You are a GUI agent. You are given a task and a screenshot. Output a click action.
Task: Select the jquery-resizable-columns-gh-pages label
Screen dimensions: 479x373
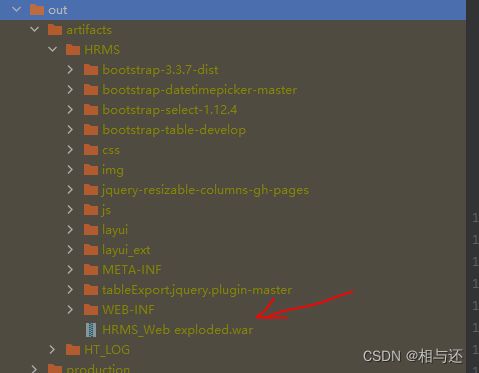[x=205, y=190]
